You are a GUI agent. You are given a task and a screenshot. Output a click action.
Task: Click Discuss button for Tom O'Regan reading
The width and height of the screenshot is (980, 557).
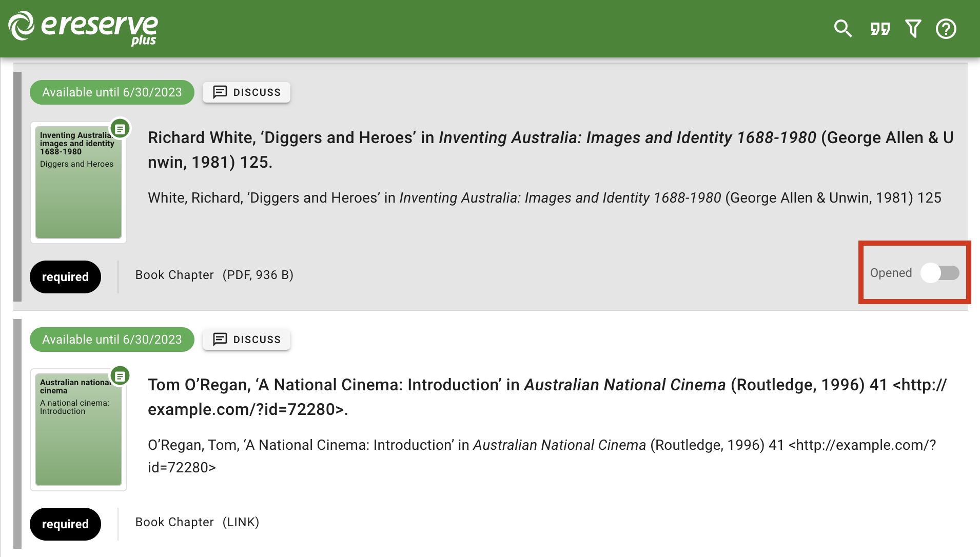(246, 340)
